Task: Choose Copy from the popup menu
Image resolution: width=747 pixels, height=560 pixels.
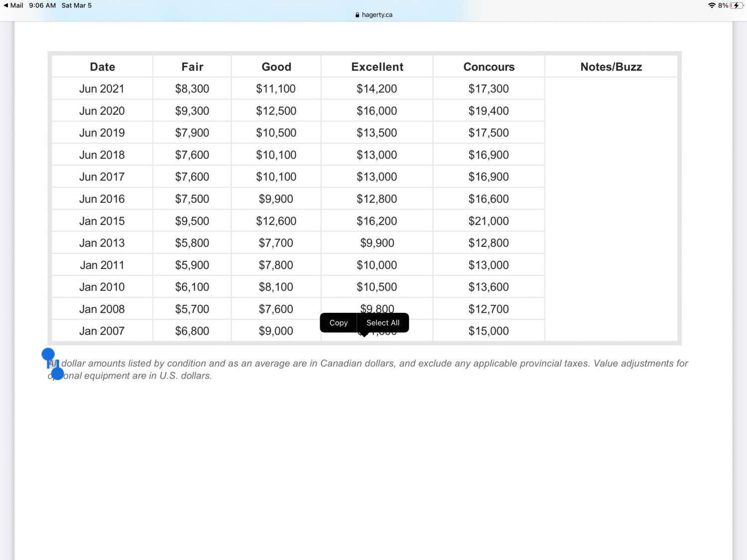Action: [338, 323]
